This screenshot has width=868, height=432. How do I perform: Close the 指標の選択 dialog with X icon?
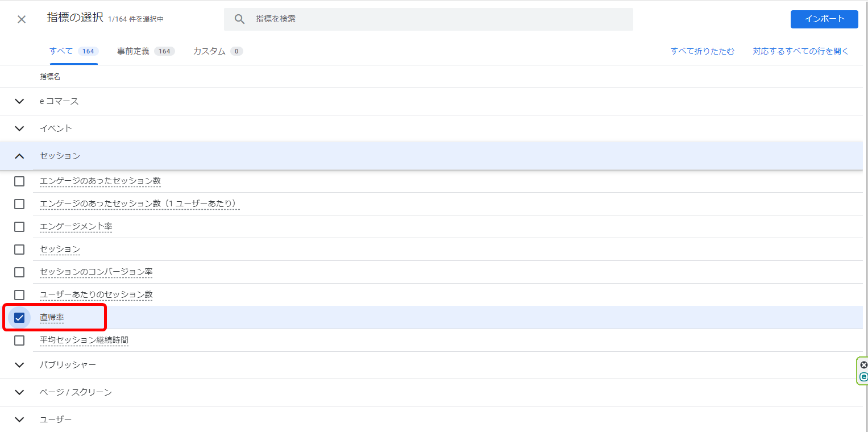click(22, 19)
